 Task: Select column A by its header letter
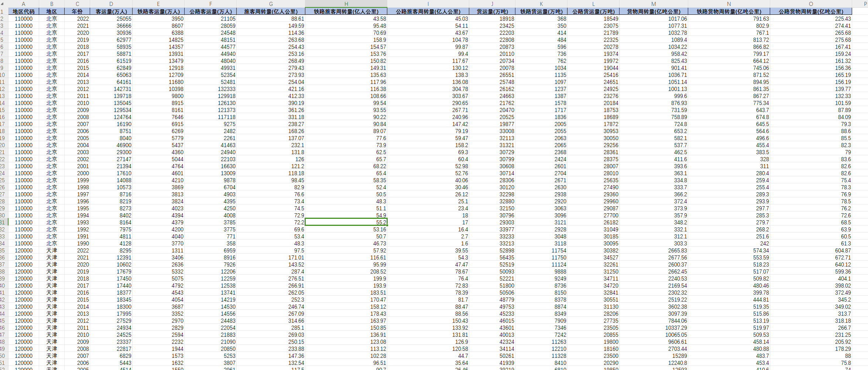pos(23,4)
